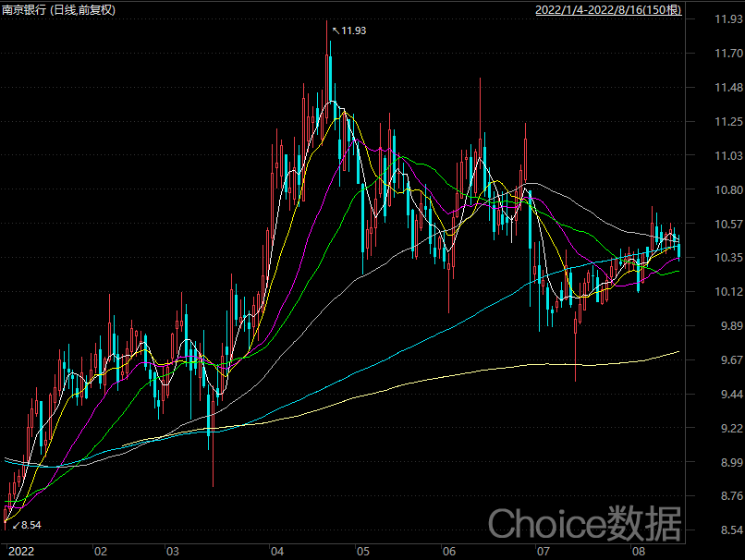This screenshot has height=560, width=745.
Task: Click the Choice数据 watermark logo
Action: click(584, 524)
